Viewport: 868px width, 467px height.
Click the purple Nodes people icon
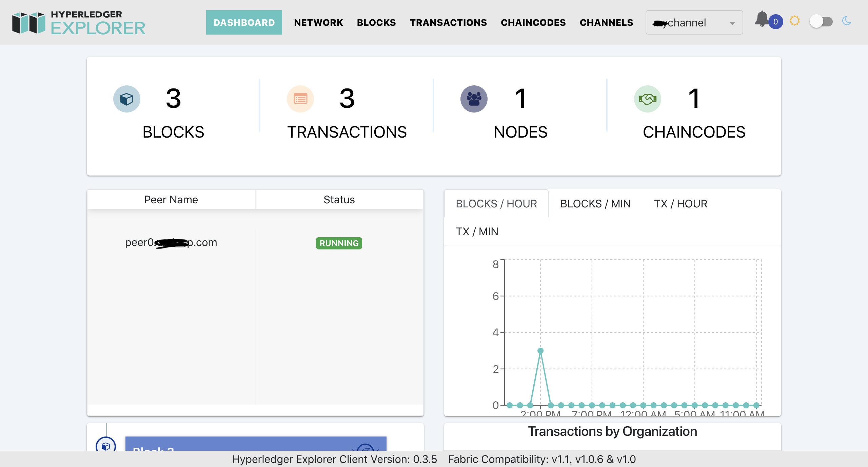click(x=474, y=99)
